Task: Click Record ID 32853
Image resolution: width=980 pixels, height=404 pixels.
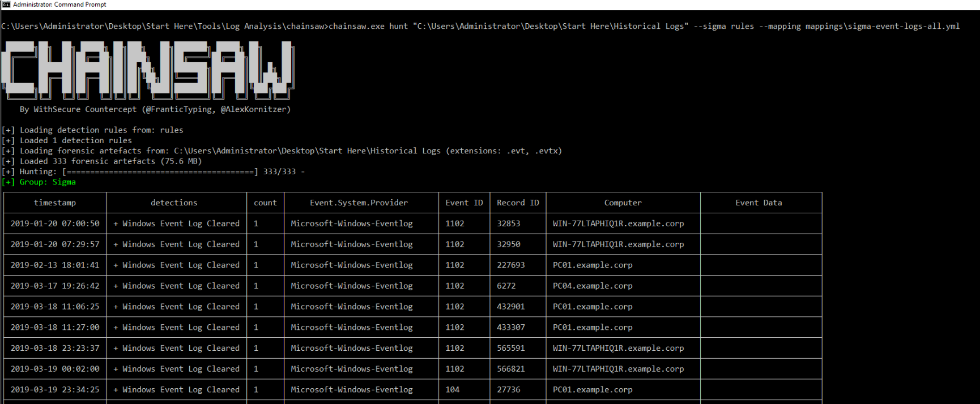Action: click(x=508, y=224)
